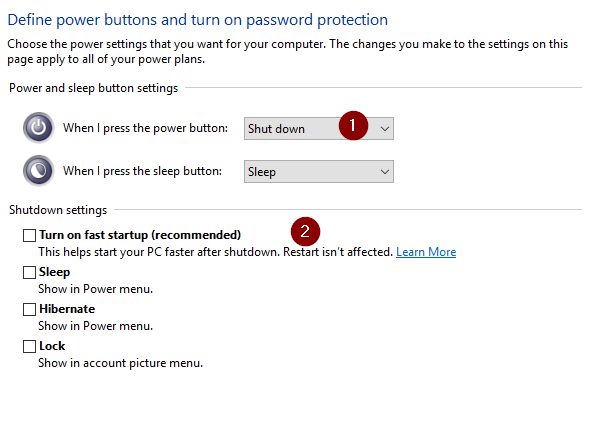Screen dimensions: 611x430
Task: Click 'Show in account picture menu' text
Action: 120,363
